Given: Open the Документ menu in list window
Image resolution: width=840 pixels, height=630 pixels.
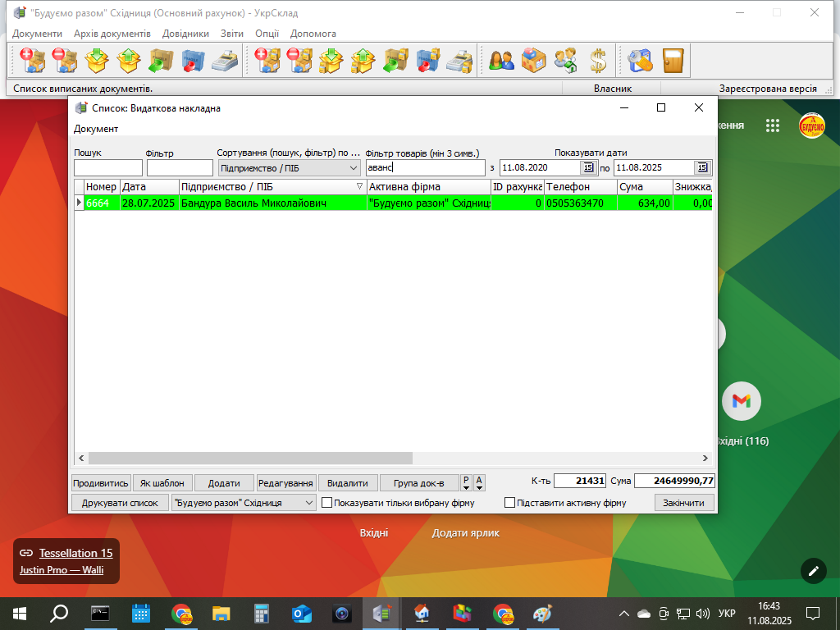Looking at the screenshot, I should (x=96, y=129).
